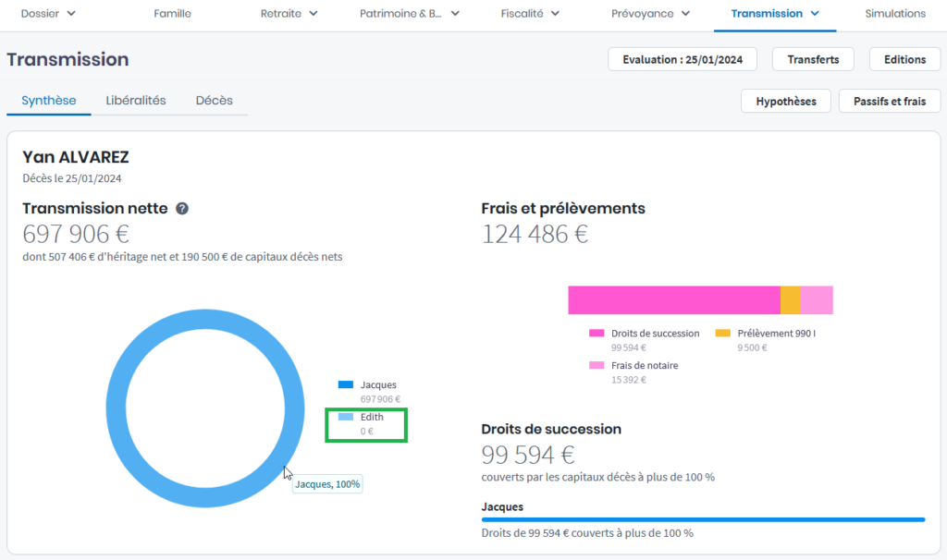The width and height of the screenshot is (947, 560).
Task: Open the Transferts button
Action: pyautogui.click(x=813, y=59)
